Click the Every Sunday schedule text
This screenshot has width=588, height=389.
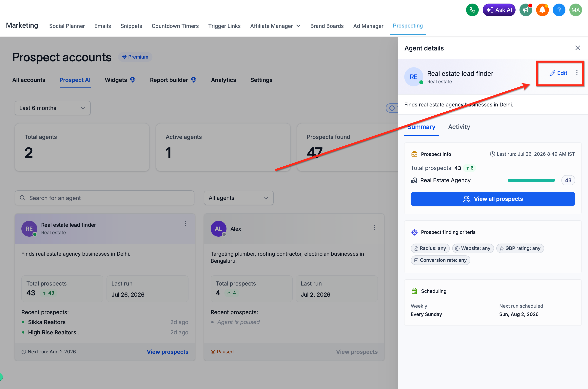(x=426, y=314)
